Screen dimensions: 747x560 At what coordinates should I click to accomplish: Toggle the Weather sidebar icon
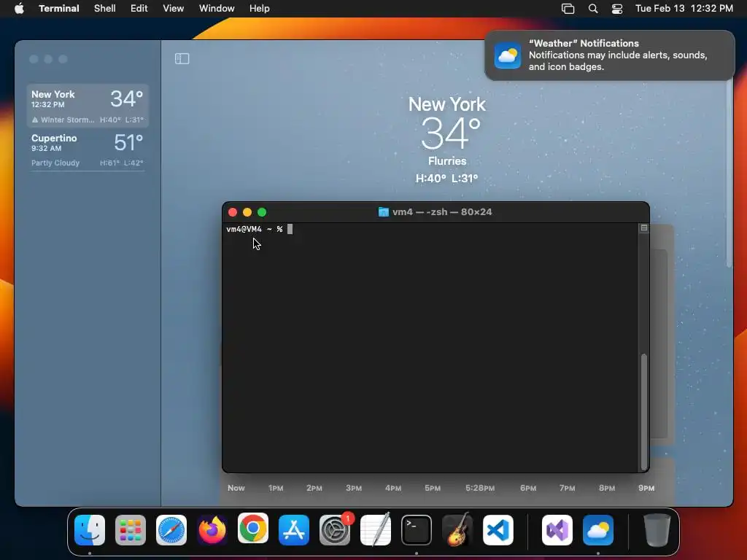[182, 58]
